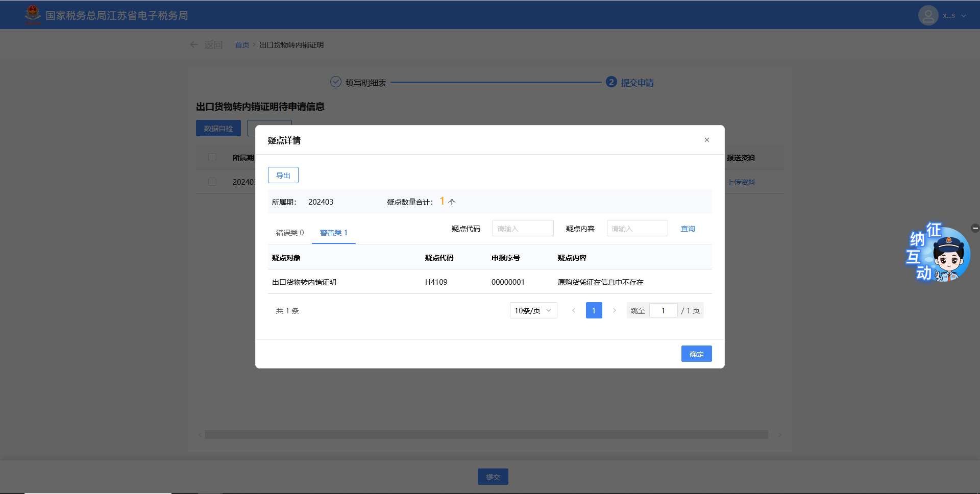Click the 导出 export button
Viewport: 980px width, 494px height.
click(x=283, y=175)
